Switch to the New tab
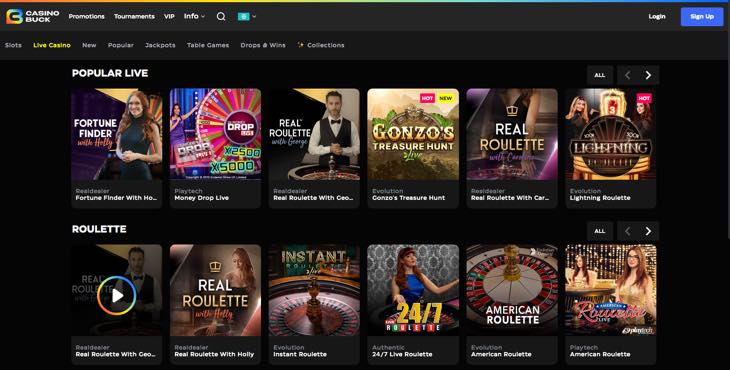Image resolution: width=730 pixels, height=370 pixels. [89, 45]
